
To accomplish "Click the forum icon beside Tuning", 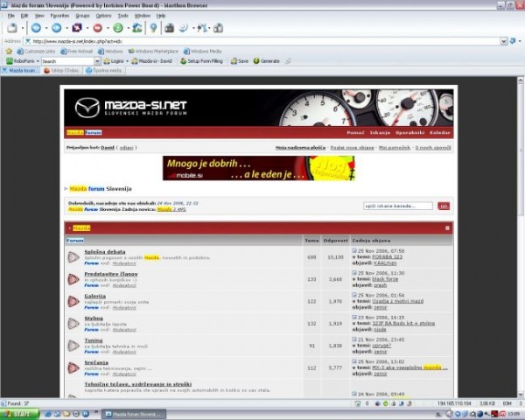I will 73,346.
